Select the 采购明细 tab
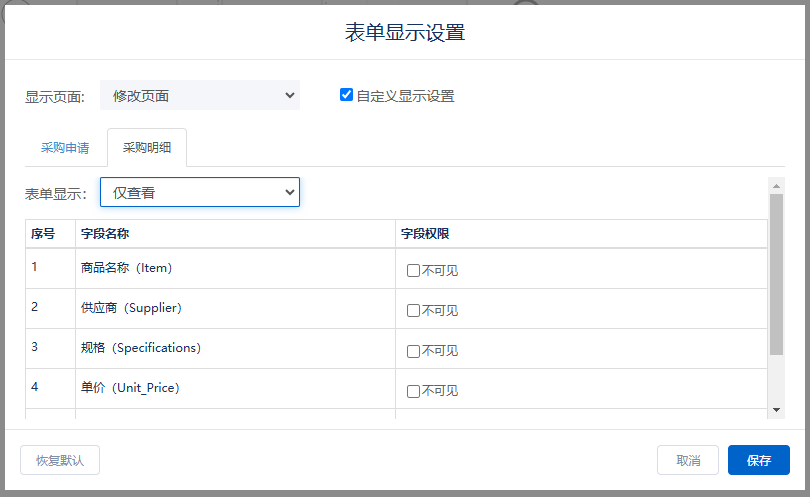 (x=147, y=148)
